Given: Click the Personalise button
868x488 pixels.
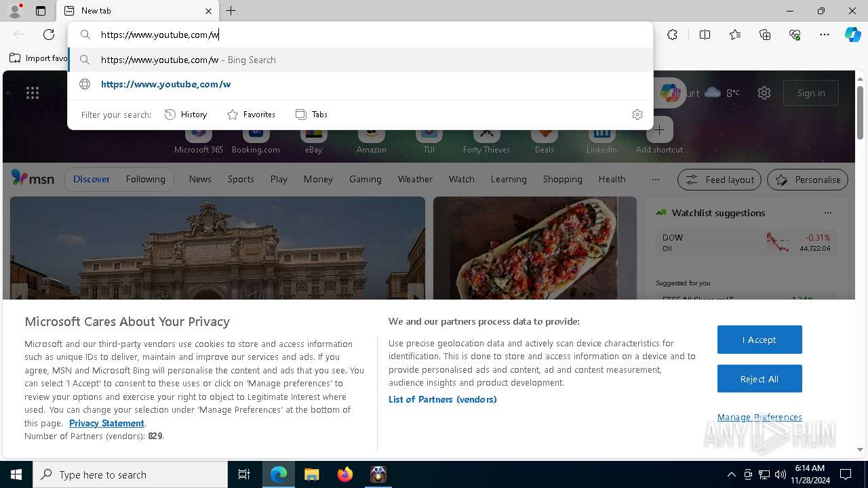Looking at the screenshot, I should click(x=808, y=180).
